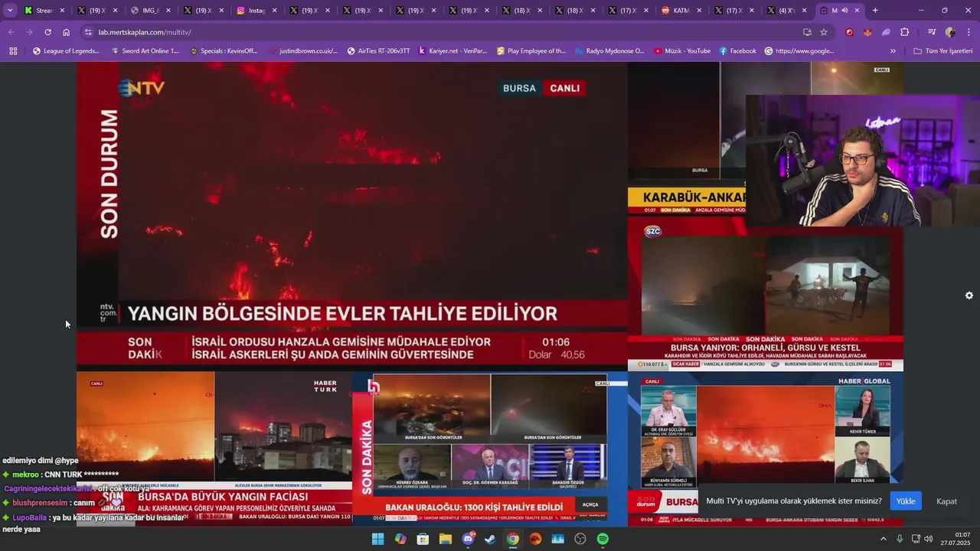Click chat message from mekroo
Viewport: 980px width, 551px height.
pyautogui.click(x=61, y=474)
